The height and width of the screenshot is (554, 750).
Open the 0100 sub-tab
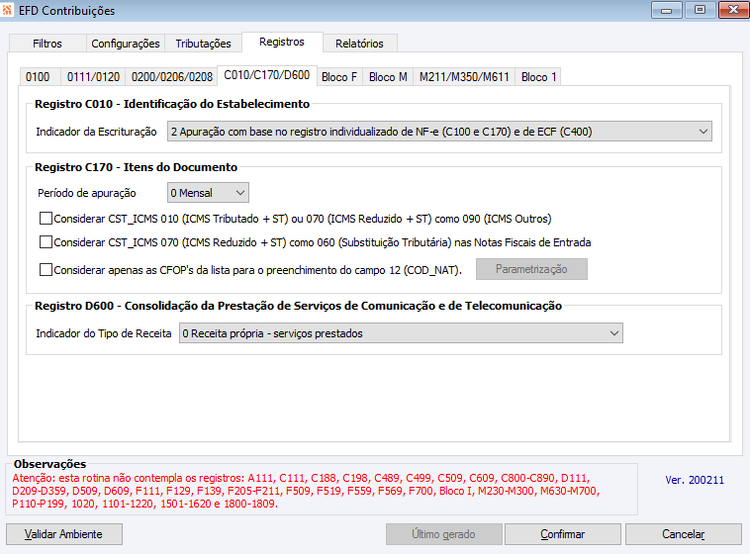[x=38, y=77]
